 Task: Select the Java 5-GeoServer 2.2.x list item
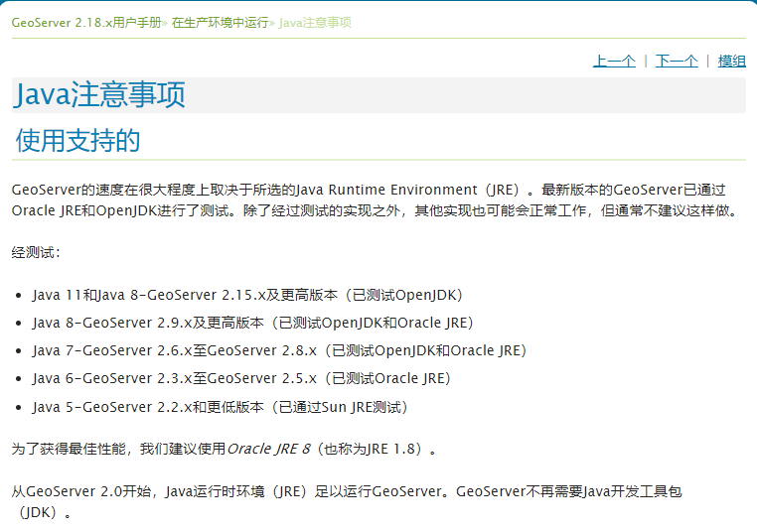(x=221, y=407)
